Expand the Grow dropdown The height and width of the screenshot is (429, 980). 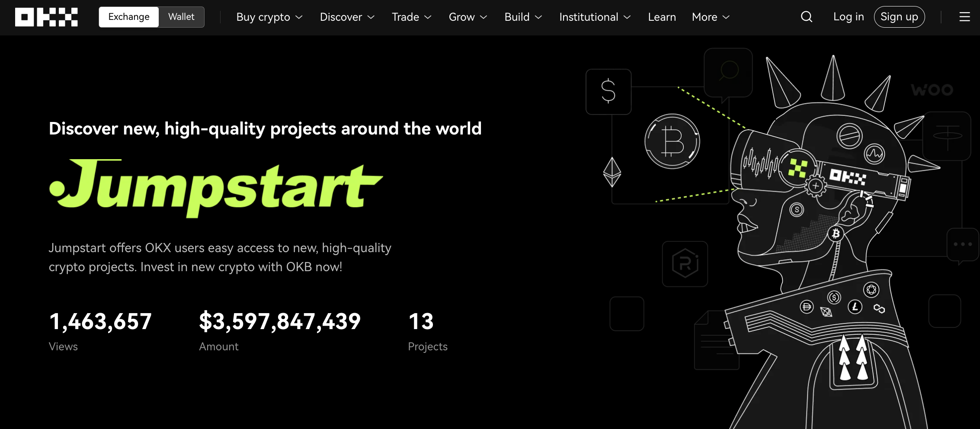468,17
